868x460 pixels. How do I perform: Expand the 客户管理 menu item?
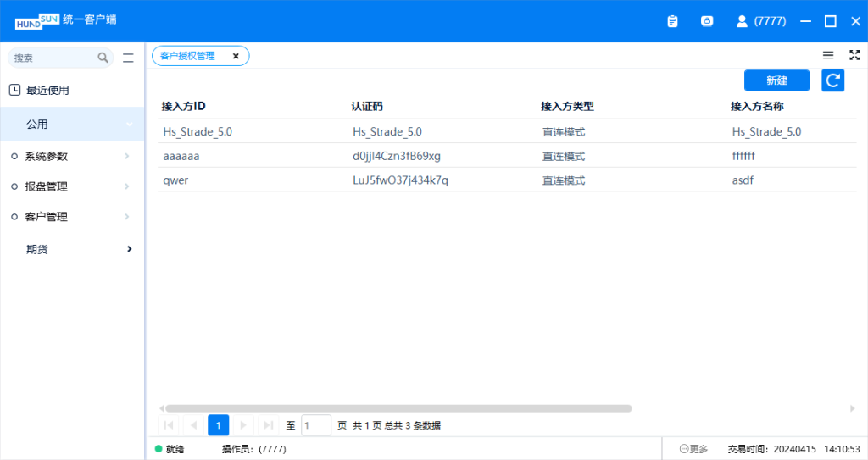(x=72, y=217)
